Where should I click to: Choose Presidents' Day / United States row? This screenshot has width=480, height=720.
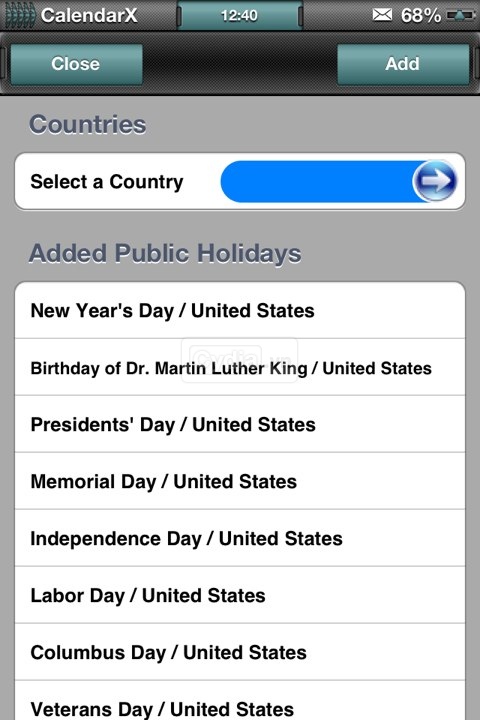(240, 424)
